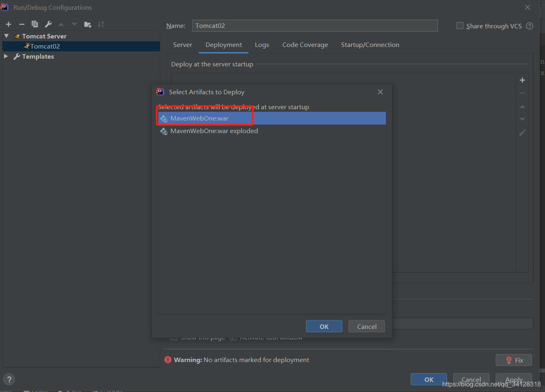The height and width of the screenshot is (392, 545).
Task: Switch to the Server tab
Action: [182, 45]
